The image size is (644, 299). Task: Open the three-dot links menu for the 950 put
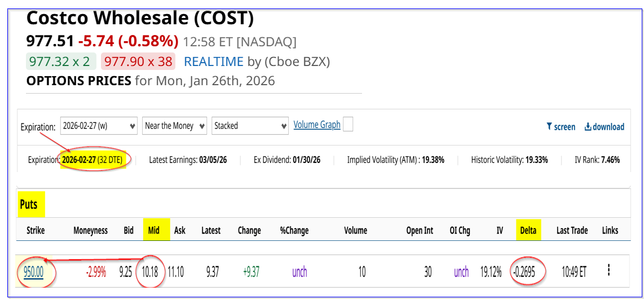[x=608, y=270]
